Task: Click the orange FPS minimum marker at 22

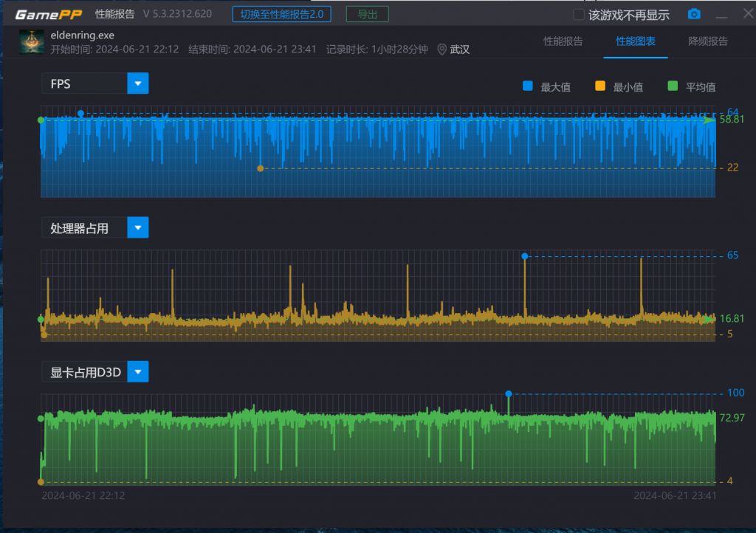Action: click(260, 168)
